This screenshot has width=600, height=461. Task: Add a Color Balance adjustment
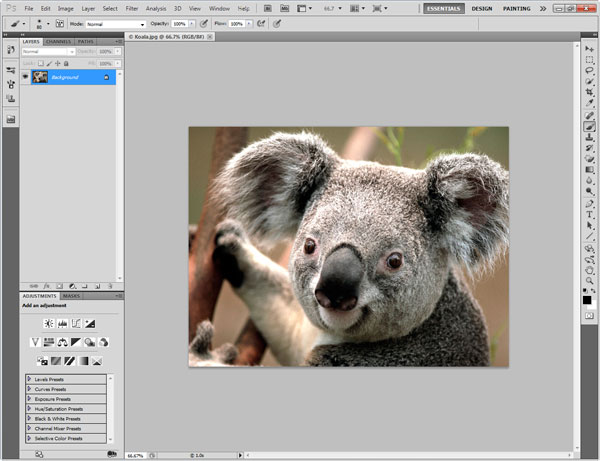coord(62,343)
